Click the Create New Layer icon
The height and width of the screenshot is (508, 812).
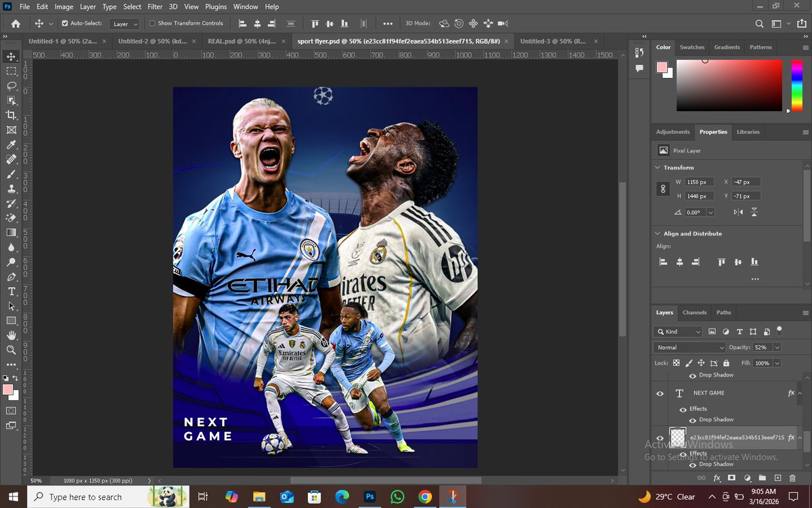(x=777, y=478)
